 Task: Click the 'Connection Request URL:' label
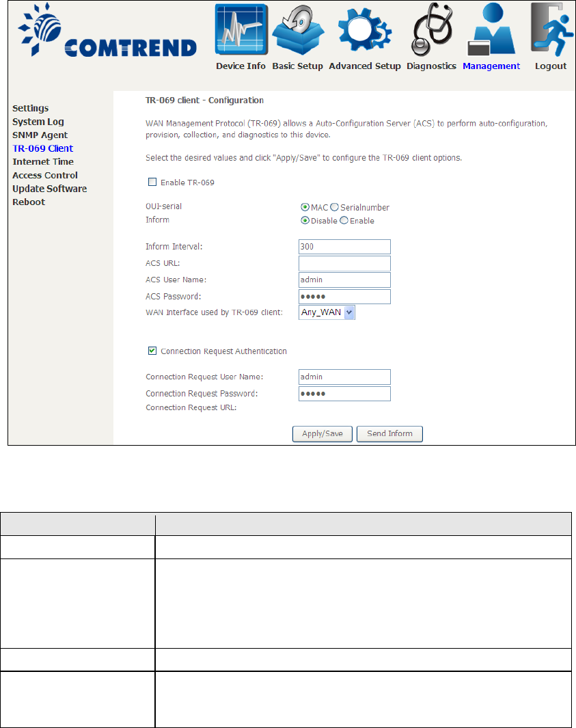click(x=191, y=407)
